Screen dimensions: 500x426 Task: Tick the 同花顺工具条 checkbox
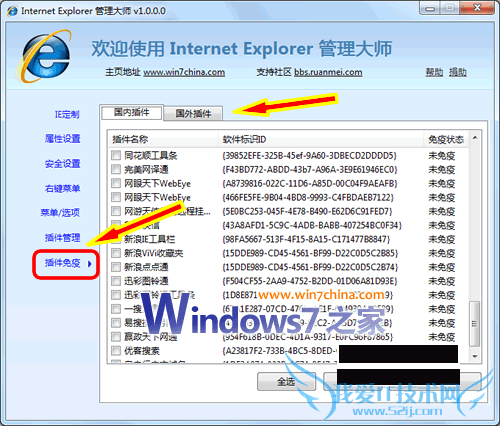[x=116, y=155]
